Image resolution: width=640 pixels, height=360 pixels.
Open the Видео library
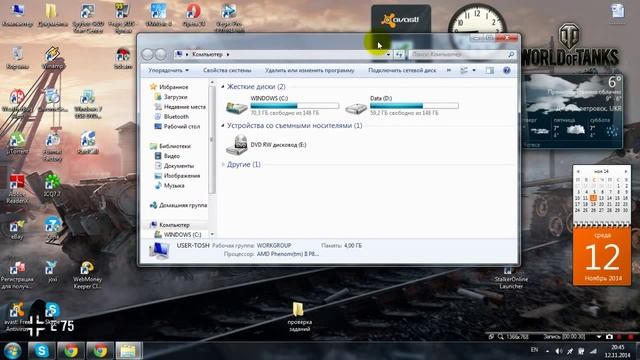click(x=171, y=156)
